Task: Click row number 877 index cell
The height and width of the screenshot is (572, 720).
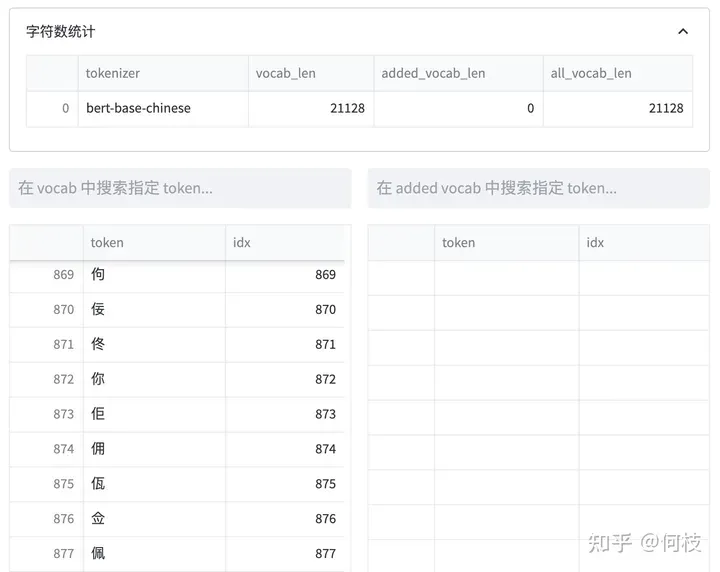Action: (x=46, y=554)
